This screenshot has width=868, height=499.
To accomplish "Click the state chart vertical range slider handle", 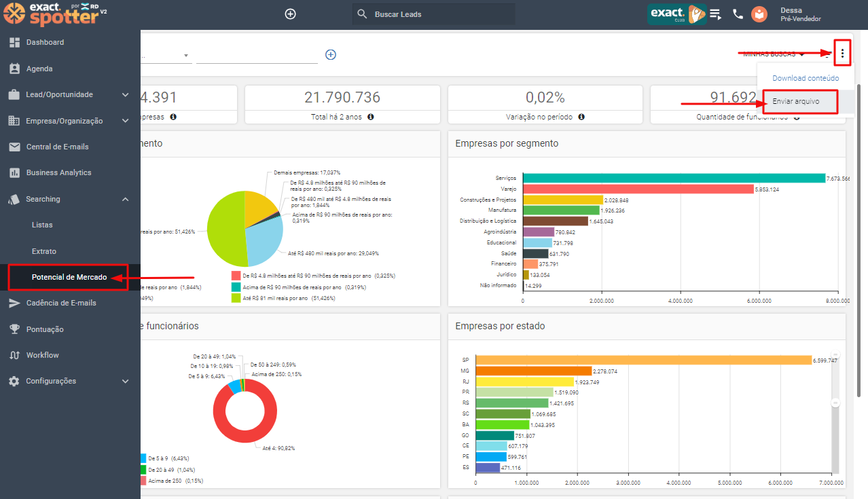I will tap(835, 403).
